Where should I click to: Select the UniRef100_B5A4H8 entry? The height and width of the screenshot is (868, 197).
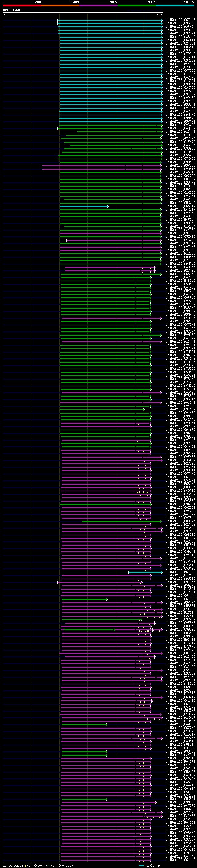180,155
